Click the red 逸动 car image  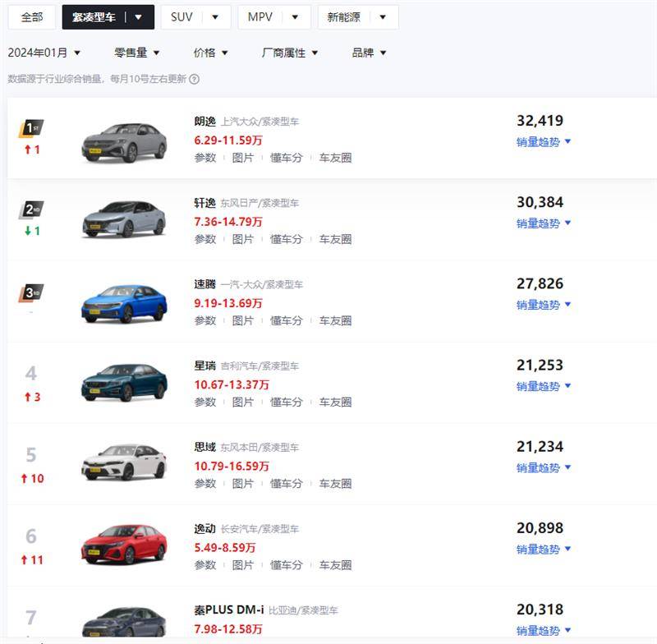point(124,543)
